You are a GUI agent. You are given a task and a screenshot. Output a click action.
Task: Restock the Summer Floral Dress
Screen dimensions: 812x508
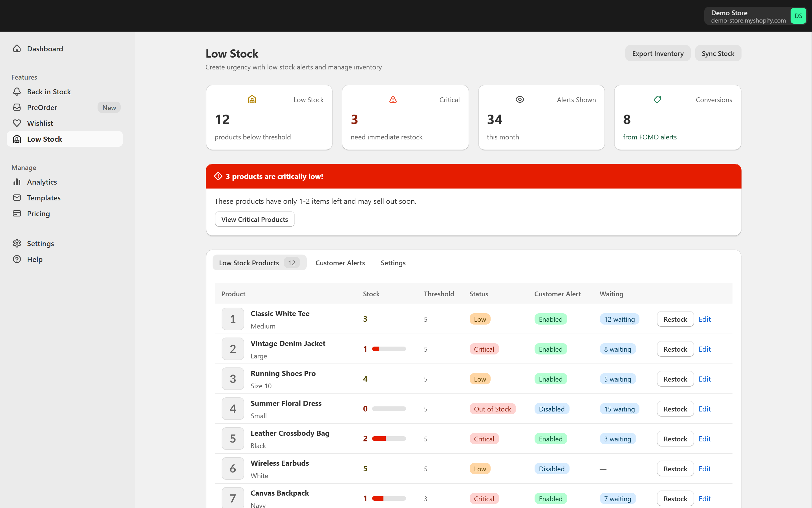675,409
